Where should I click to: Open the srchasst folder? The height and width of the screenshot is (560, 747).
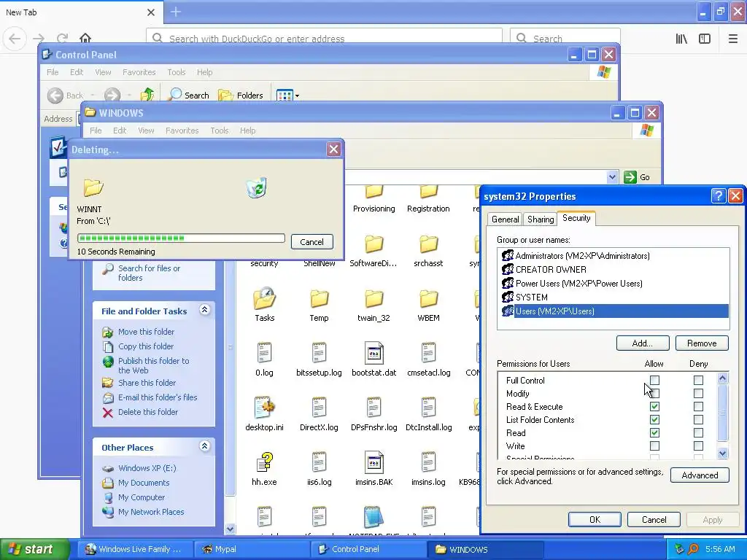pos(428,251)
